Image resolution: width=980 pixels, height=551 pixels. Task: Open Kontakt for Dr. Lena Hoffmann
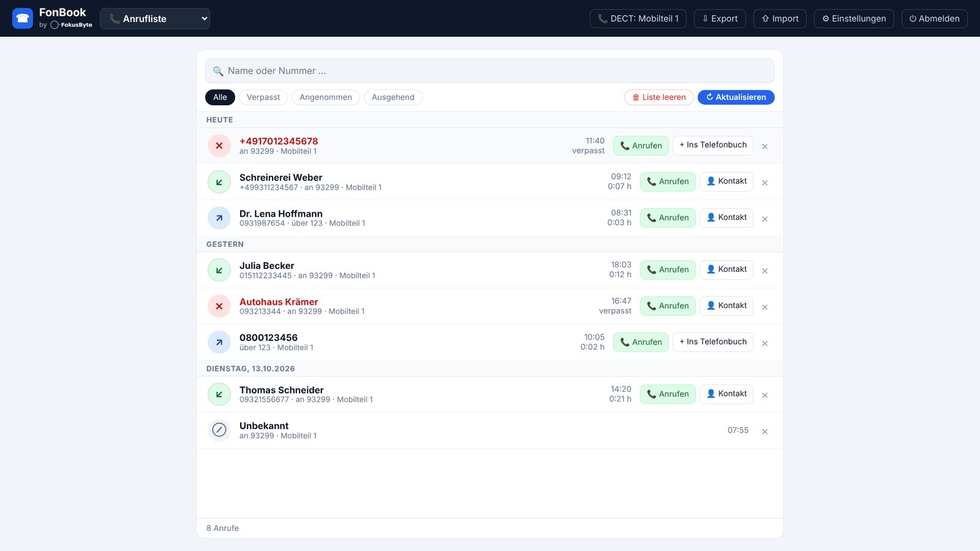726,217
